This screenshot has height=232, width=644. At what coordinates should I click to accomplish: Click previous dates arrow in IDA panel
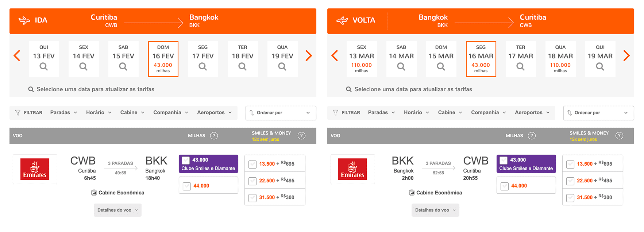(17, 55)
